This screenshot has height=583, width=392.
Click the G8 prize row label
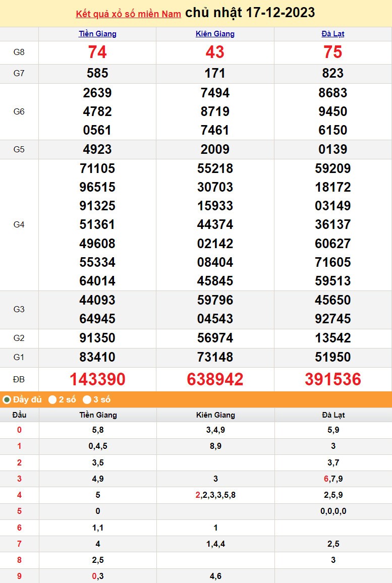coord(19,52)
